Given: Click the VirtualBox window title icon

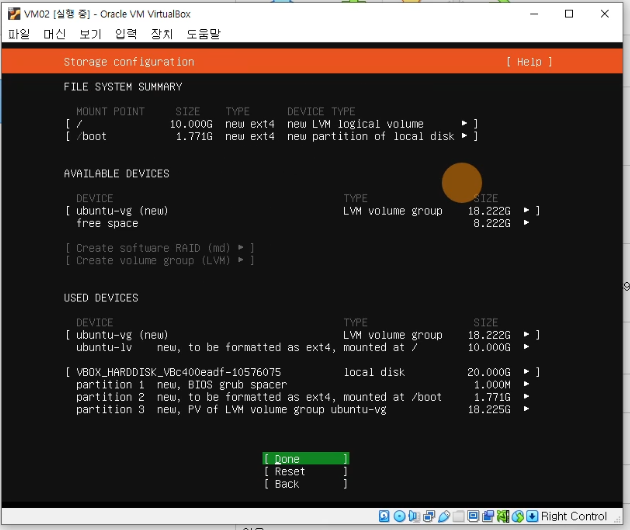Looking at the screenshot, I should coord(14,14).
